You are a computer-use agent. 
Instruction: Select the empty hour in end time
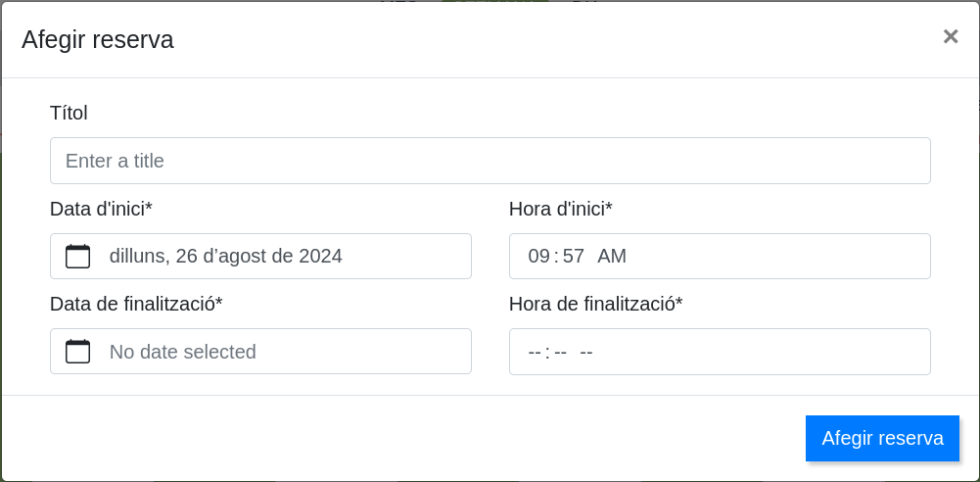(535, 352)
